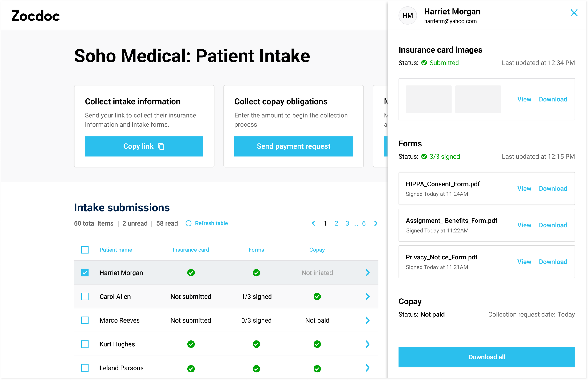Screen dimensions: 588x380
Task: Go to previous page with left arrow
Action: tap(313, 223)
